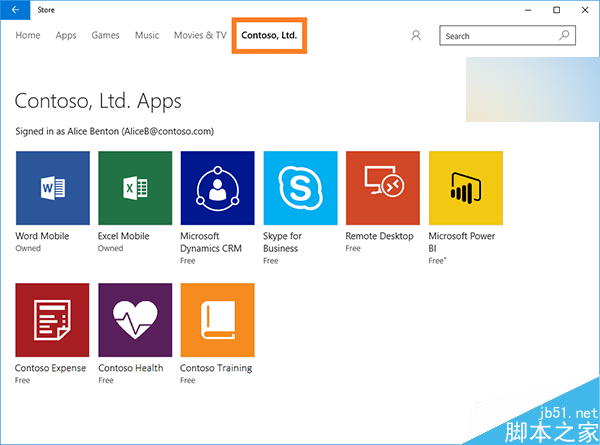Click the search magnifier icon
This screenshot has height=445, width=600.
click(x=565, y=36)
